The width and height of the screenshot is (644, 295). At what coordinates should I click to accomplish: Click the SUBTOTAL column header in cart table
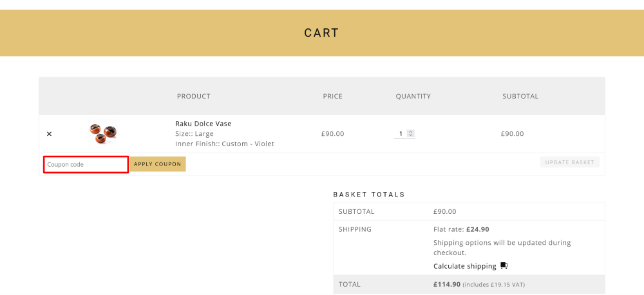[520, 96]
